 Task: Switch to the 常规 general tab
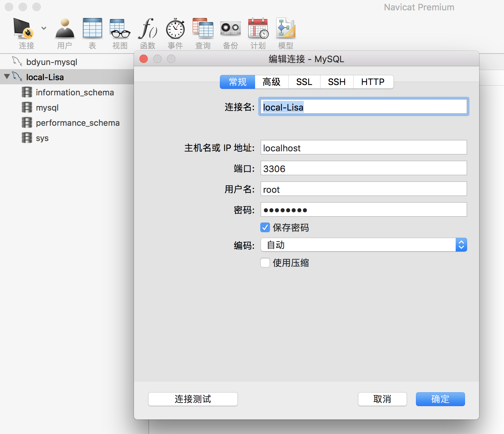(x=238, y=82)
